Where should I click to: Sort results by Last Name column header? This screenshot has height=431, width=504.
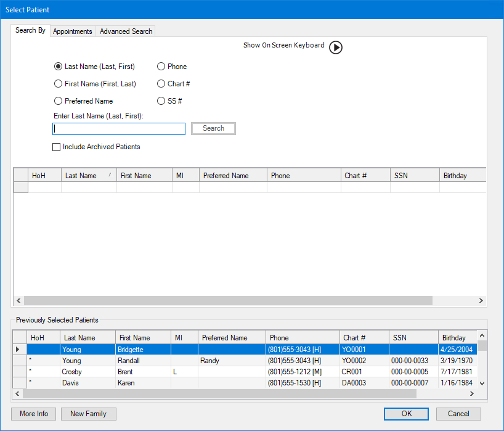pos(88,176)
